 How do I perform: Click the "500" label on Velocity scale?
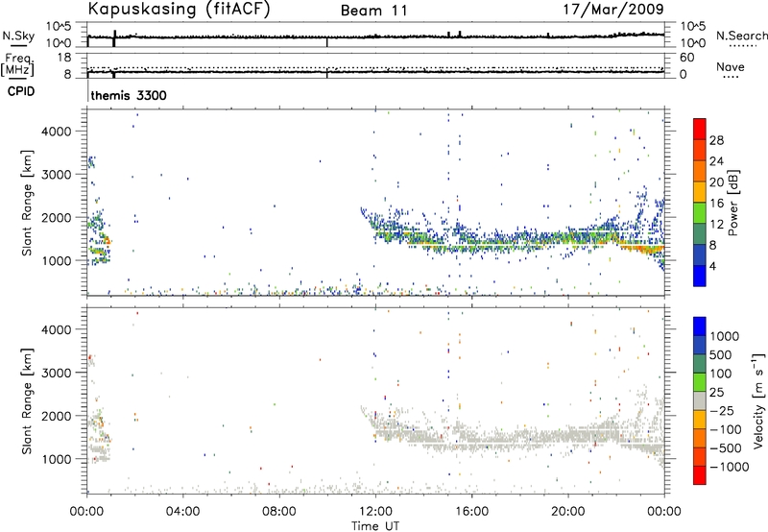pyautogui.click(x=721, y=354)
